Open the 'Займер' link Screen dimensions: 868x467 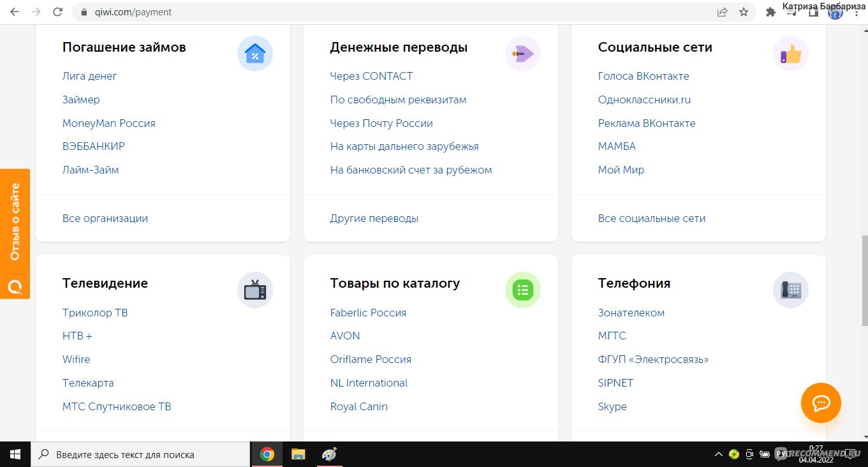pyautogui.click(x=81, y=100)
